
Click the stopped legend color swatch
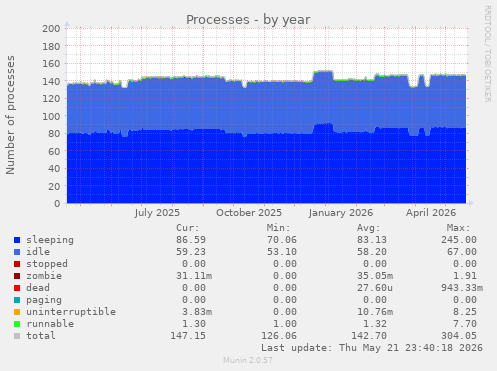click(x=17, y=264)
